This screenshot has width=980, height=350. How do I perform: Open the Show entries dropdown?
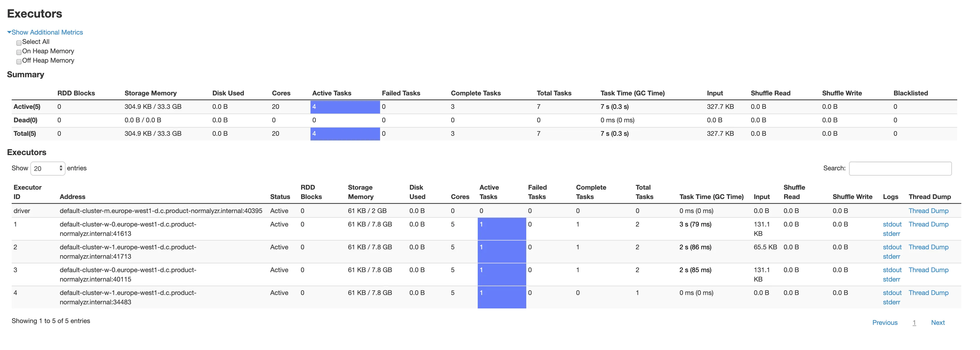click(48, 168)
